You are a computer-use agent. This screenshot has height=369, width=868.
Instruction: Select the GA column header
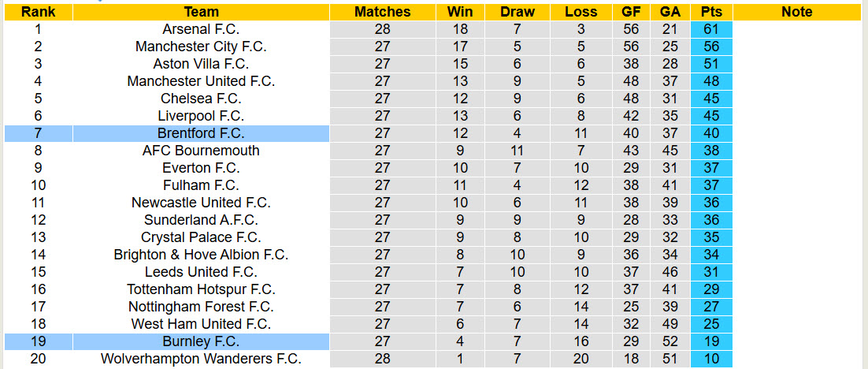point(670,12)
